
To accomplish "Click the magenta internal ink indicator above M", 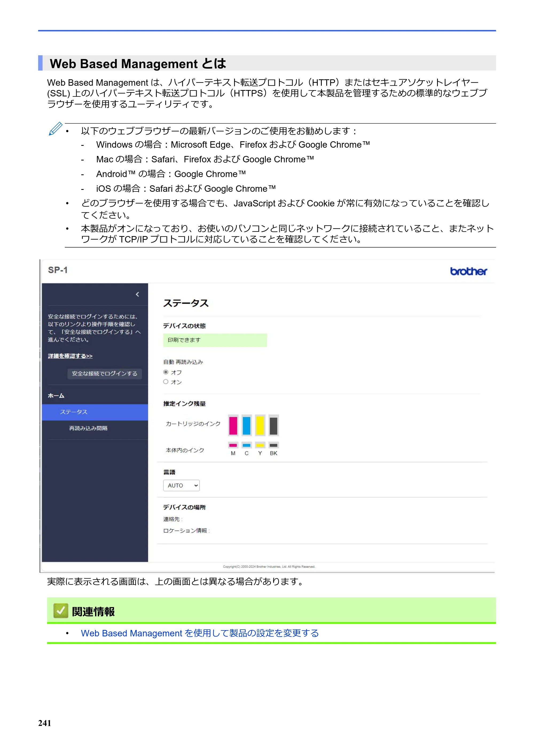I will tap(233, 445).
